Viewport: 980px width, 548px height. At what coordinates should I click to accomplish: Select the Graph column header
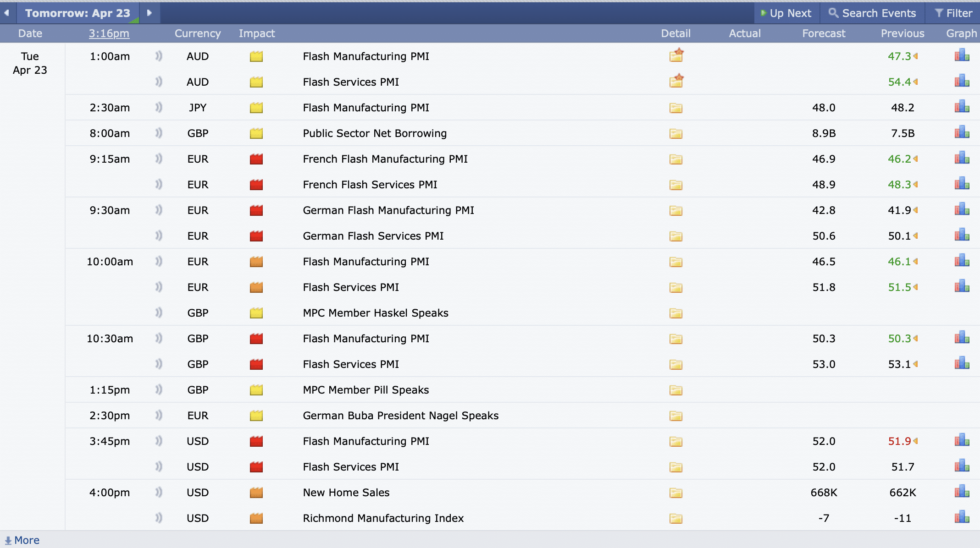[x=962, y=33]
